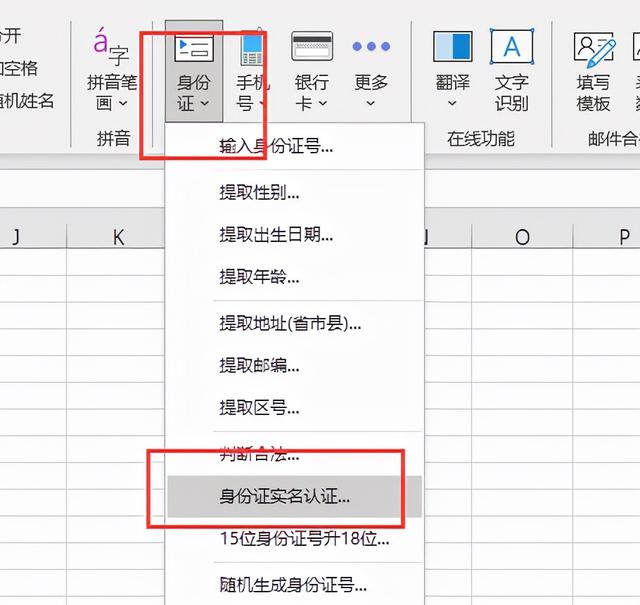
Task: Choose 15位身份证号升18位... menu entry
Action: point(295,539)
